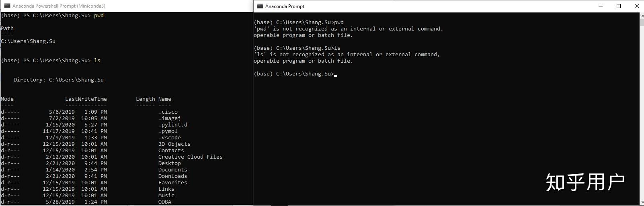Screen dimensions: 644x206
Task: Click the cmd prompt cursor line
Action: [295, 73]
